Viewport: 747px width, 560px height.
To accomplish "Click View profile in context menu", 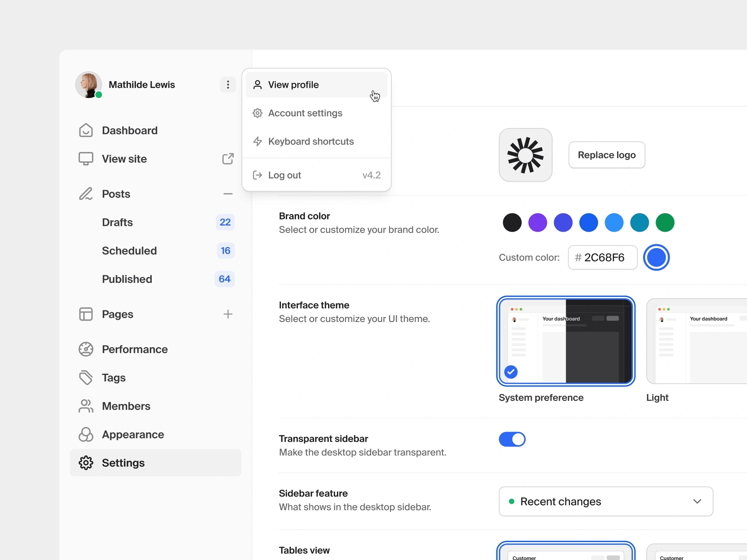I will [315, 84].
